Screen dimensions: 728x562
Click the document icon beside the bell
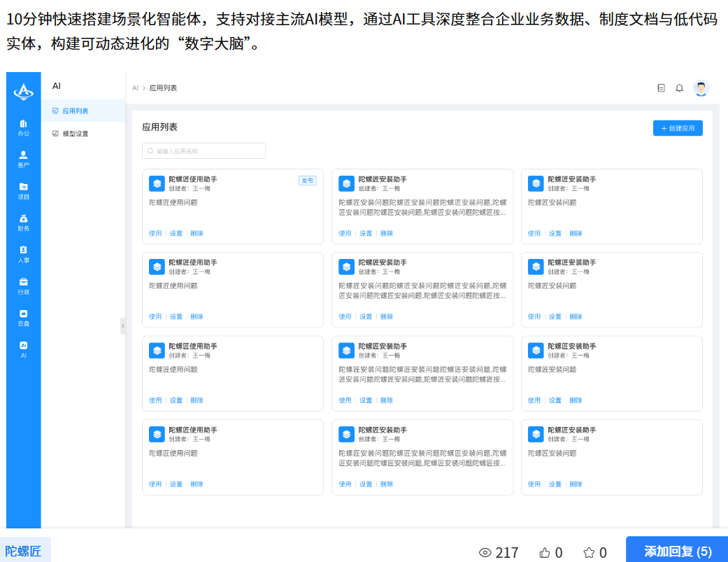point(661,87)
